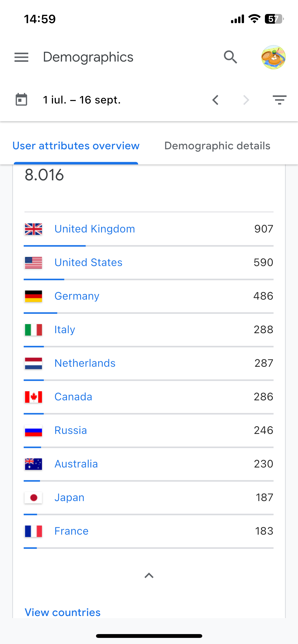Go to previous date range arrow

click(x=215, y=100)
